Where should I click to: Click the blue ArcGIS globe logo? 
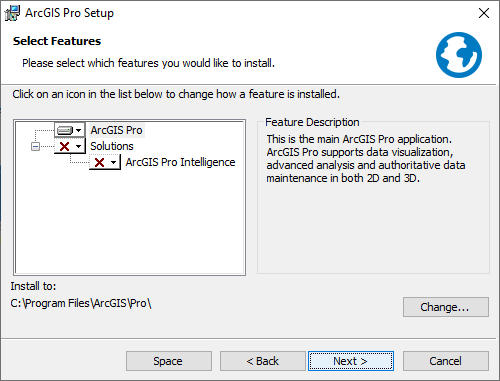[459, 55]
